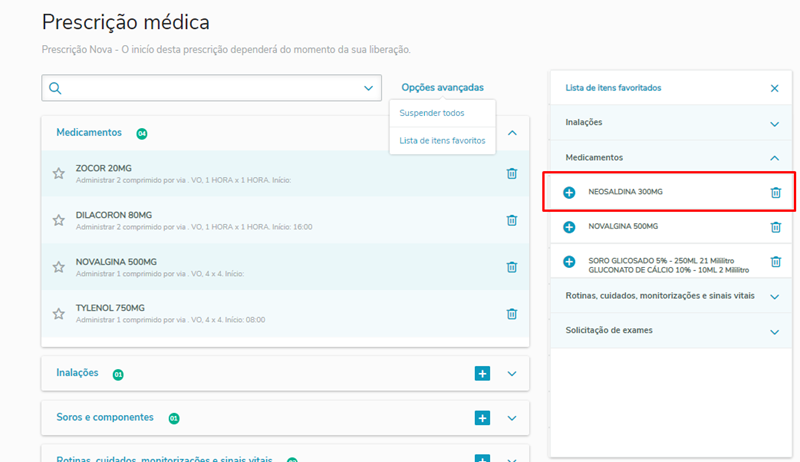Expand the Inalações prescription section chevron

pyautogui.click(x=512, y=374)
